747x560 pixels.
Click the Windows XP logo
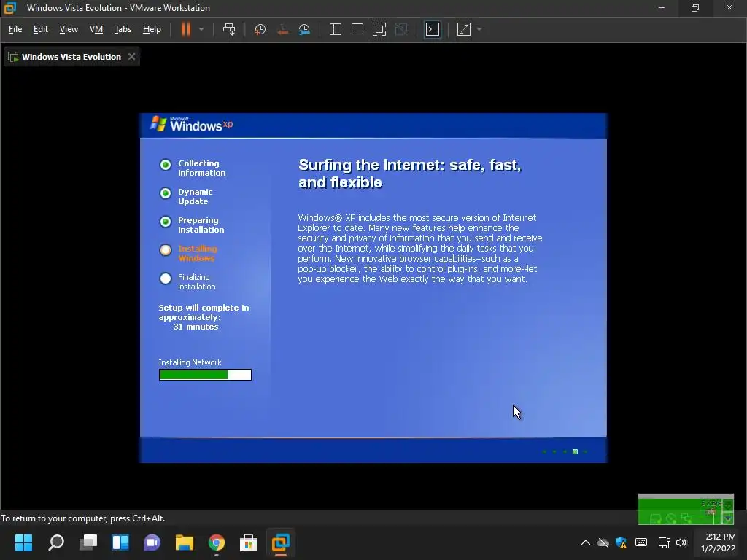192,124
